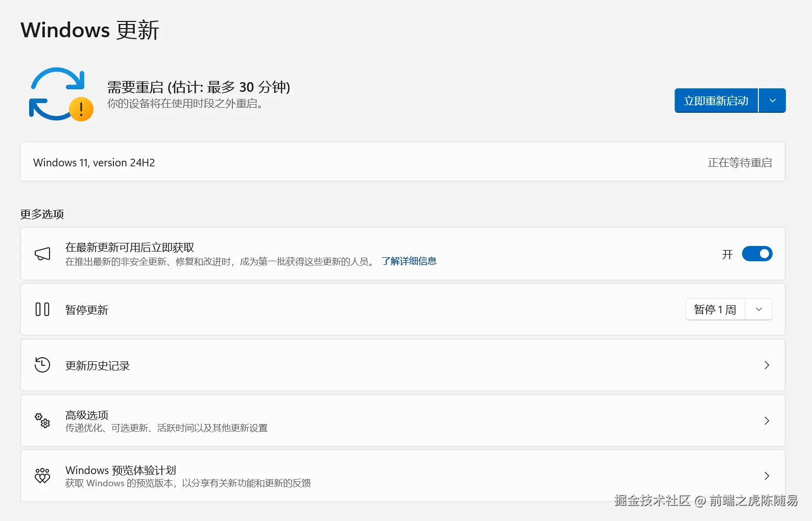The height and width of the screenshot is (521, 812).
Task: Select the 更新历史记录 row label
Action: tap(98, 365)
